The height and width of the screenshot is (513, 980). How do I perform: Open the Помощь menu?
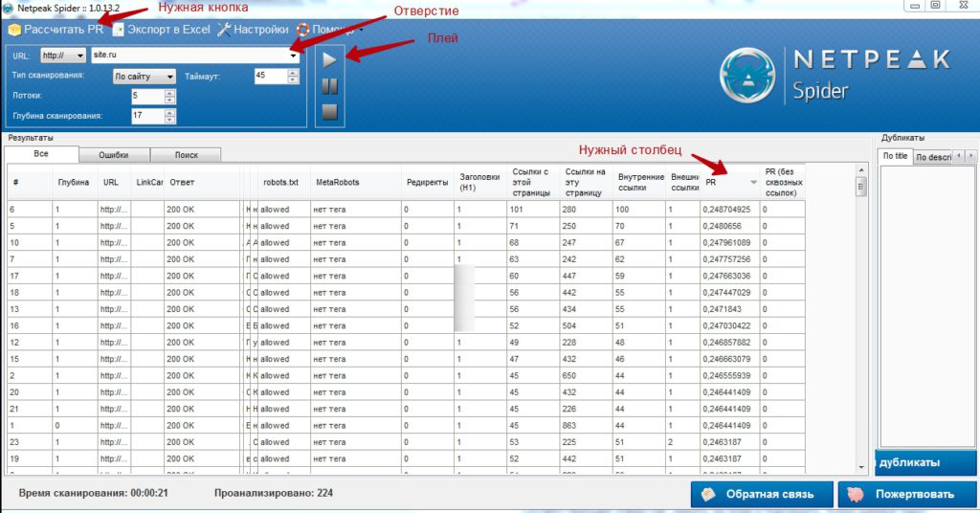click(x=330, y=30)
